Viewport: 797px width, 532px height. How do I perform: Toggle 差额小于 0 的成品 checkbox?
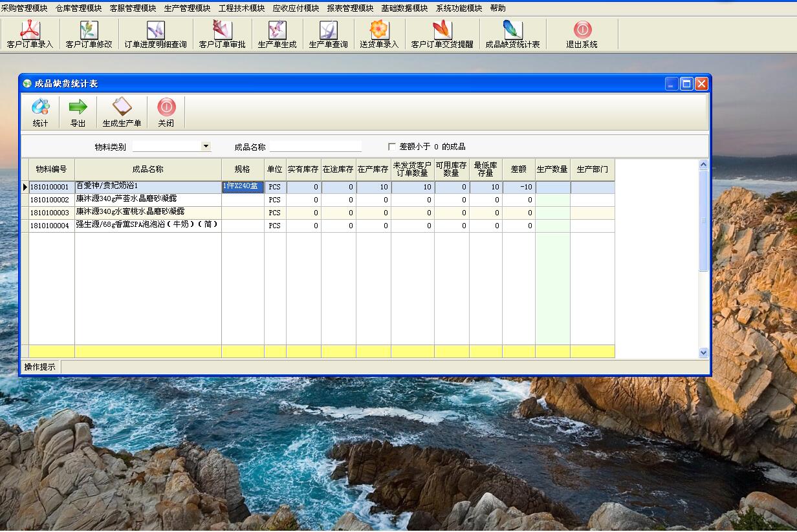391,147
